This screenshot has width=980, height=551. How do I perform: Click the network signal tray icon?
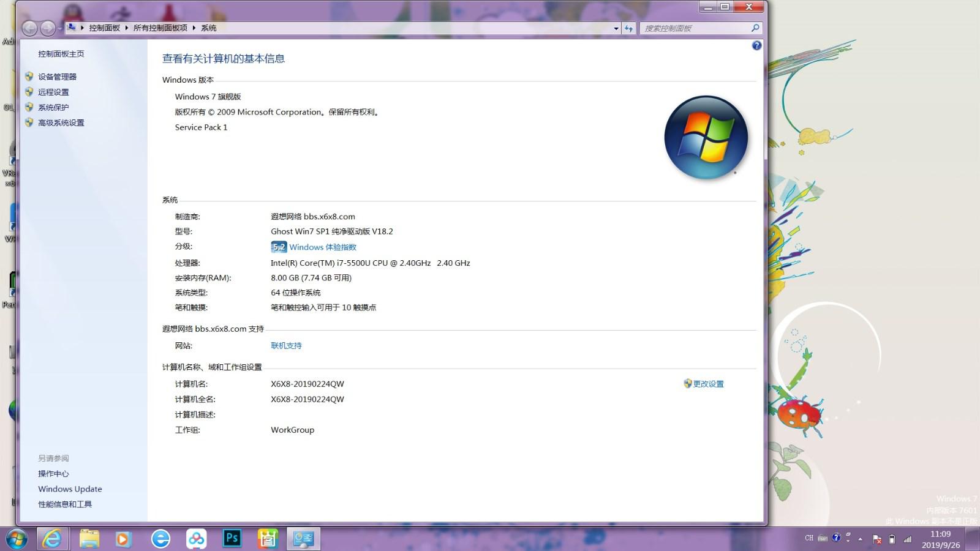click(x=908, y=539)
